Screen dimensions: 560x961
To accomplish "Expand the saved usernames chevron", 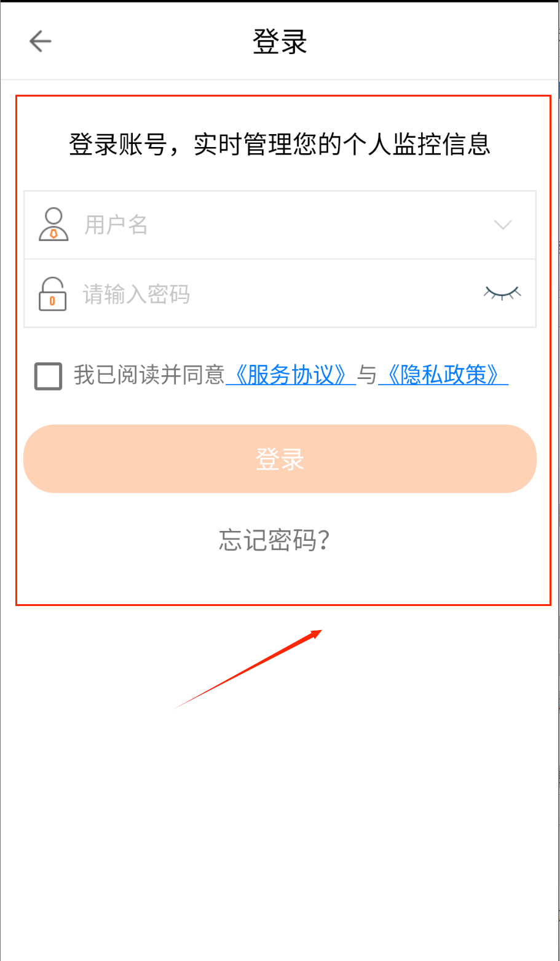I will [x=503, y=225].
